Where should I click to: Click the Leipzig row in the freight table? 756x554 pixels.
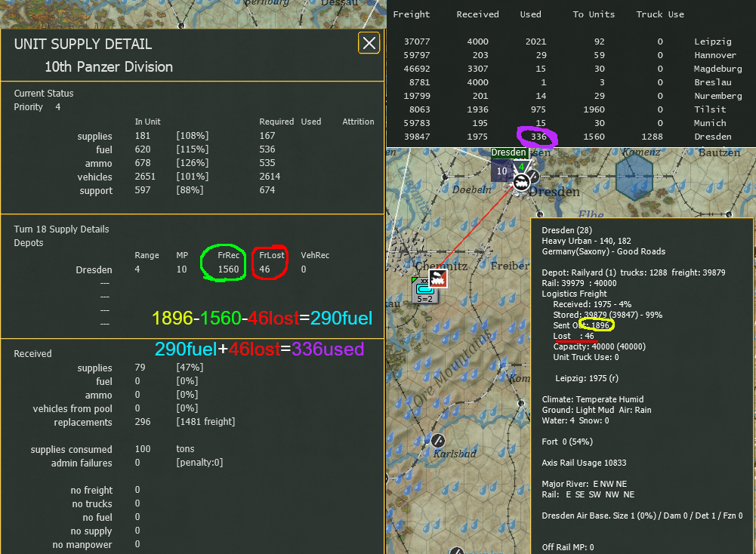coord(568,42)
